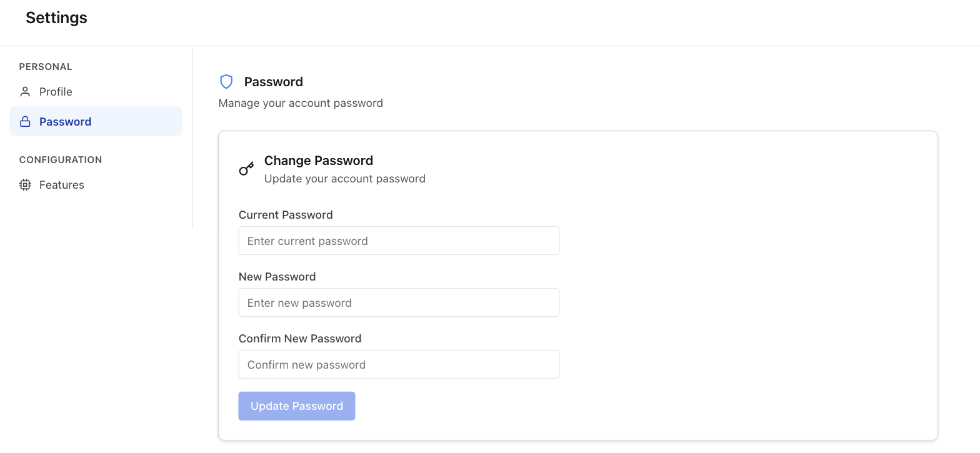Click the chip icon next to Features
The height and width of the screenshot is (453, 980).
pyautogui.click(x=25, y=185)
